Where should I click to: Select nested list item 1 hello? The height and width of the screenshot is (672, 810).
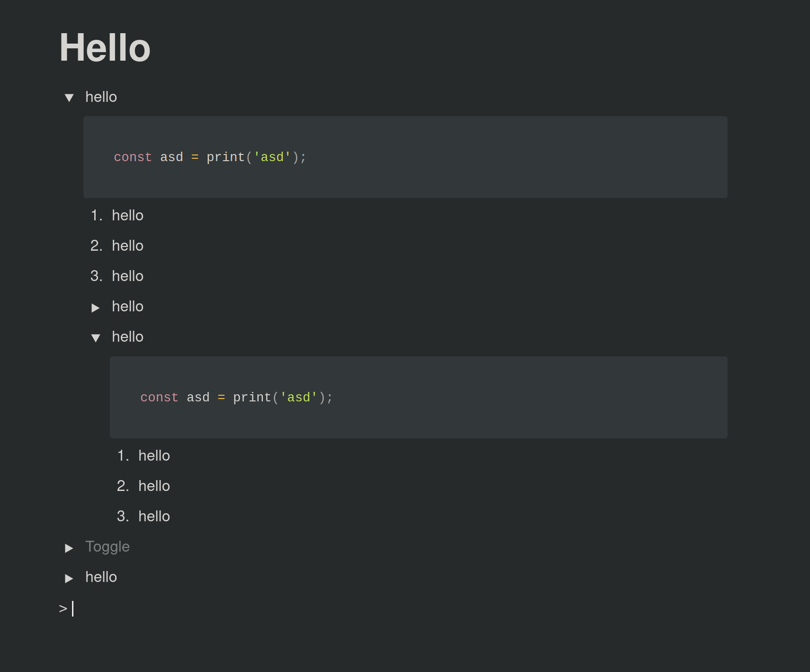(x=154, y=456)
